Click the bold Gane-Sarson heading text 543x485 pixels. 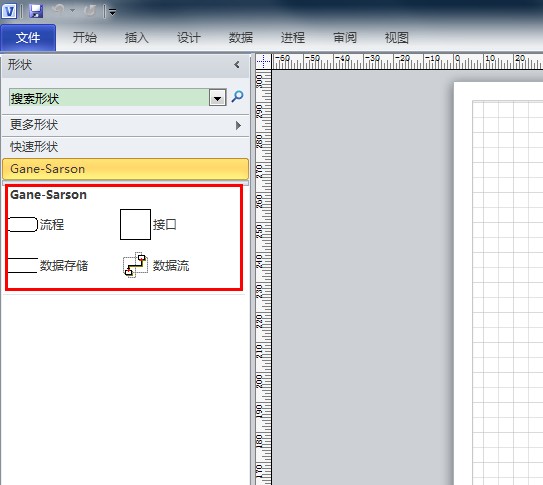pyautogui.click(x=48, y=195)
